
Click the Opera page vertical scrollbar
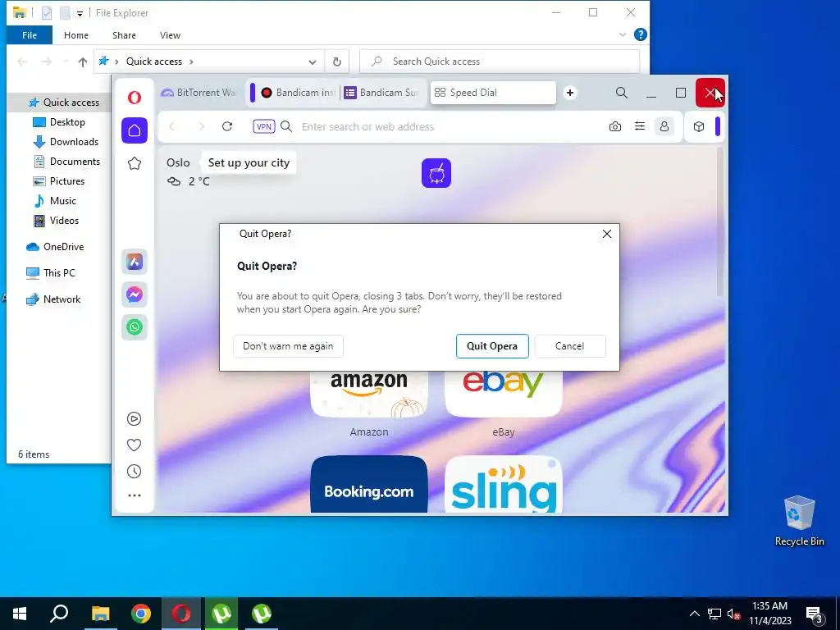tap(720, 221)
